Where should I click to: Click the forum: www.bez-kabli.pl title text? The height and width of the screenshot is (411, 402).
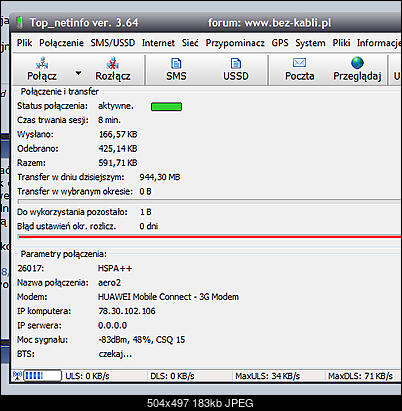[x=270, y=23]
